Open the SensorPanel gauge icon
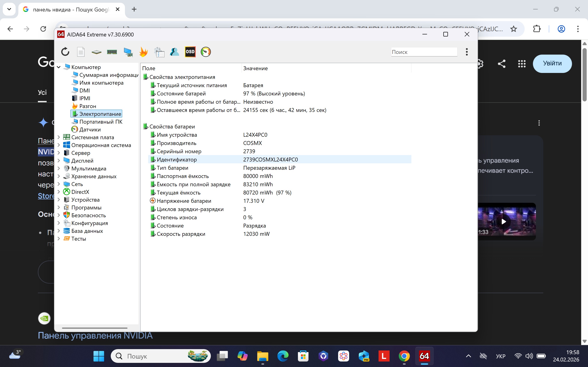Viewport: 588px width, 367px height. (206, 52)
